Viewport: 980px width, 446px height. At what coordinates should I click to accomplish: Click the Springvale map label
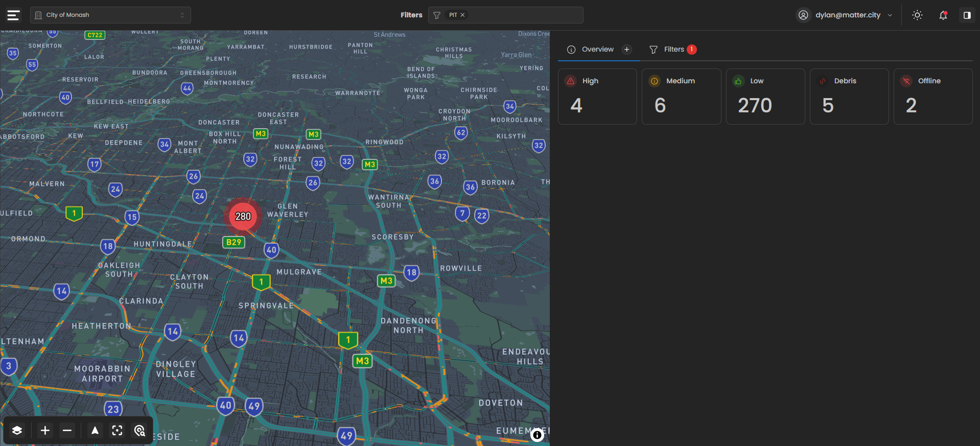pyautogui.click(x=266, y=306)
